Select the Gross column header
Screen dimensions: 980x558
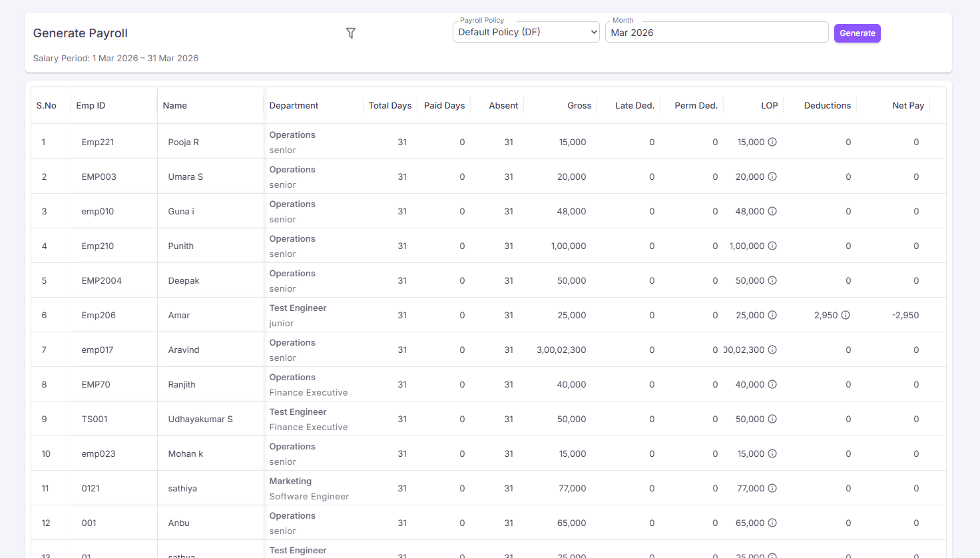pos(579,105)
